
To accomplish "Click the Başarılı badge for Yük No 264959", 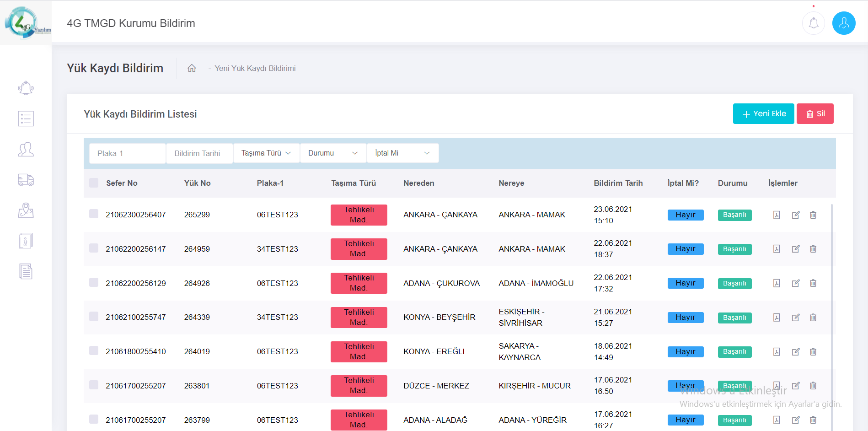I will click(734, 249).
